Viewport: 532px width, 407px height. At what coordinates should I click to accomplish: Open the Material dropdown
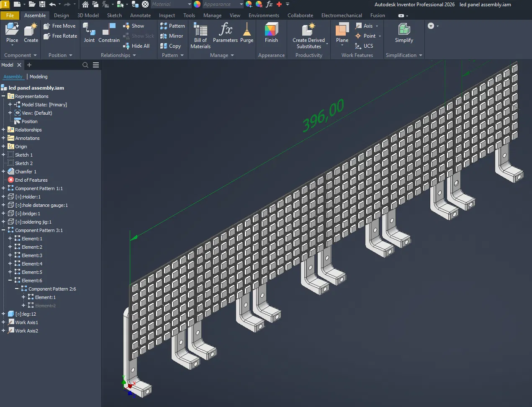[x=189, y=4]
